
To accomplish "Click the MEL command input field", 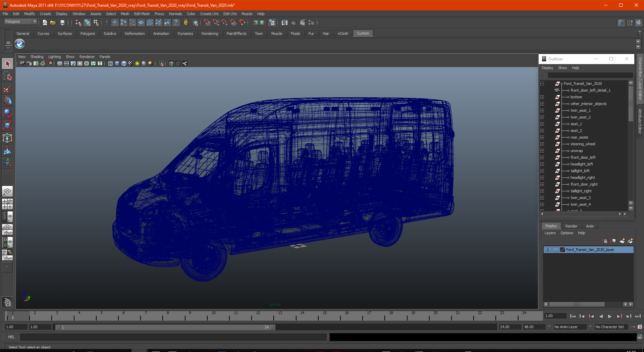I will pyautogui.click(x=173, y=337).
